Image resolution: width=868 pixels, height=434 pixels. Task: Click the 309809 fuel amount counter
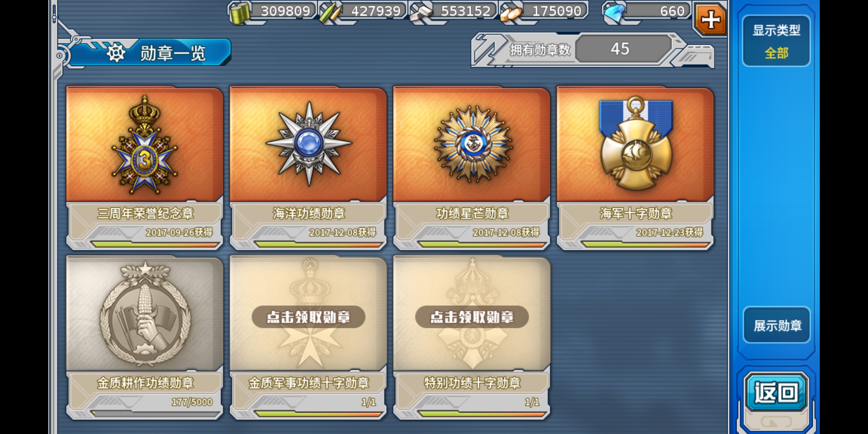pos(285,11)
